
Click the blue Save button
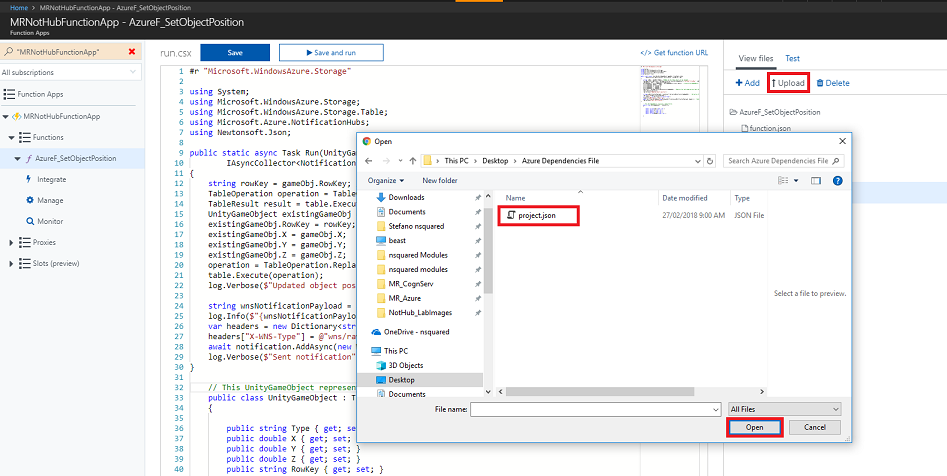coord(235,52)
